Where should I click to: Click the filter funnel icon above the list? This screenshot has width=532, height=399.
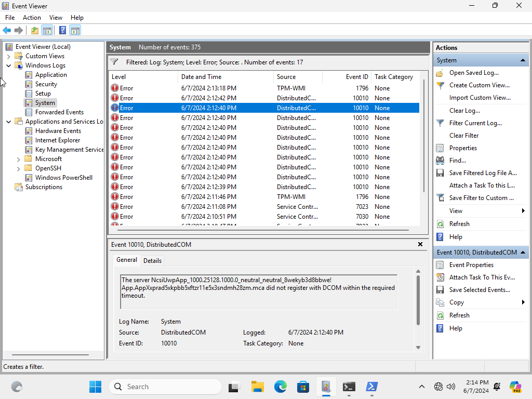pyautogui.click(x=114, y=62)
